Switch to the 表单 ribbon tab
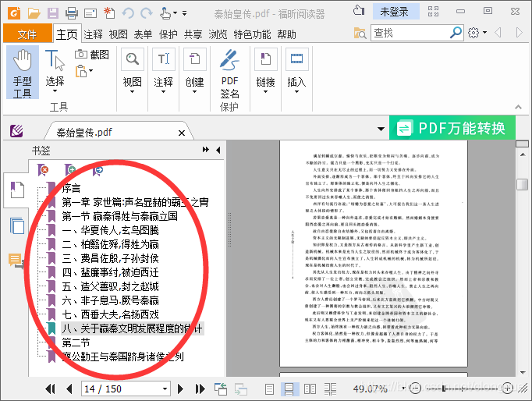532x401 pixels. pyautogui.click(x=143, y=34)
